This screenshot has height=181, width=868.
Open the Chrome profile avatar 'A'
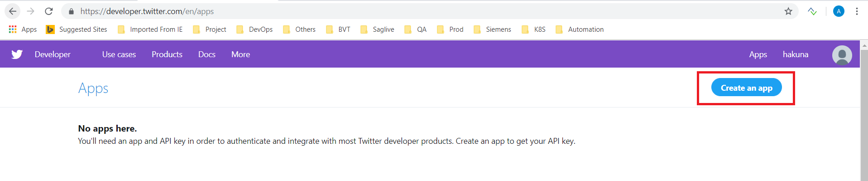point(839,11)
